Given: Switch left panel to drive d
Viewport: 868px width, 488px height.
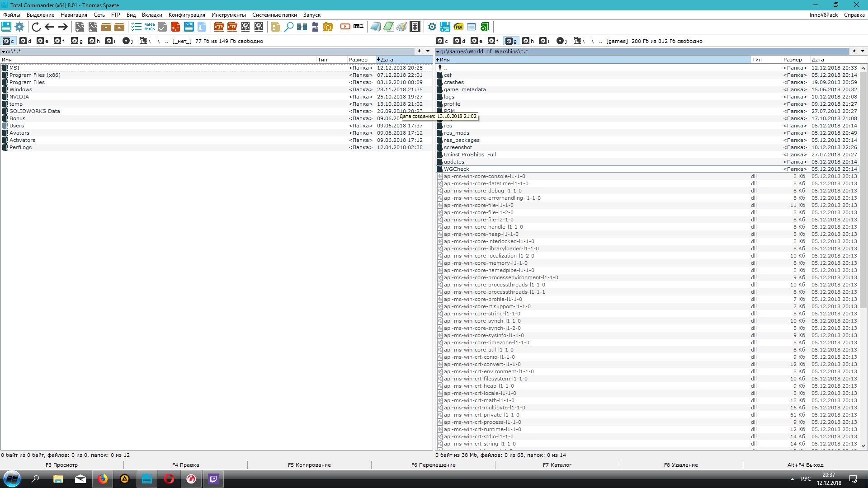Looking at the screenshot, I should click(26, 41).
